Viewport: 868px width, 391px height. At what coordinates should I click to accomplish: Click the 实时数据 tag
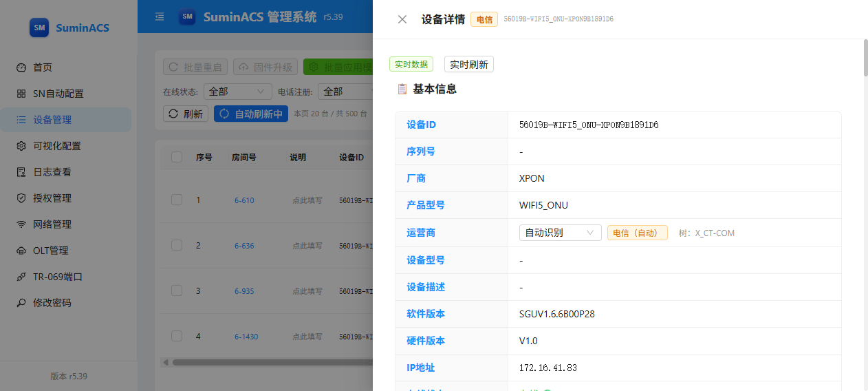[411, 64]
